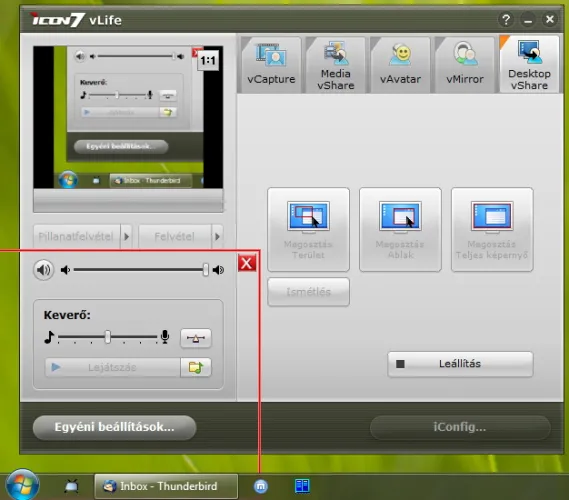569x500 pixels.
Task: Click the master volume slider handle
Action: [206, 270]
